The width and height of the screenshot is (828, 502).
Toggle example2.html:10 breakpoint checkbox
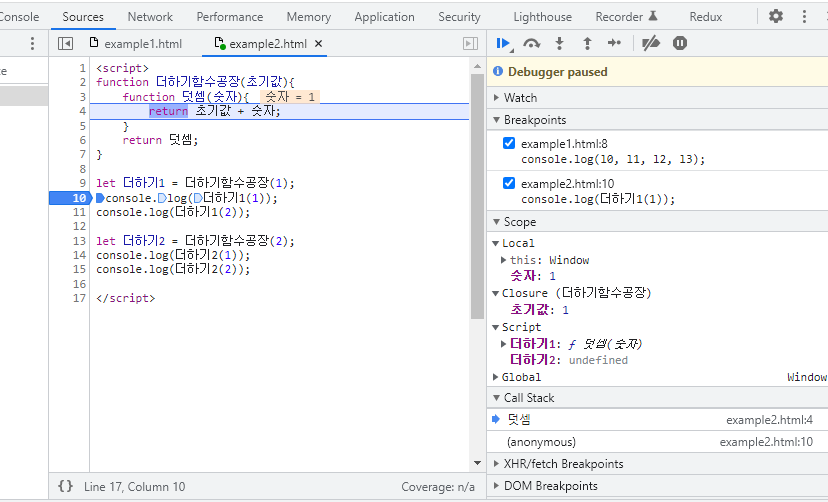click(509, 183)
